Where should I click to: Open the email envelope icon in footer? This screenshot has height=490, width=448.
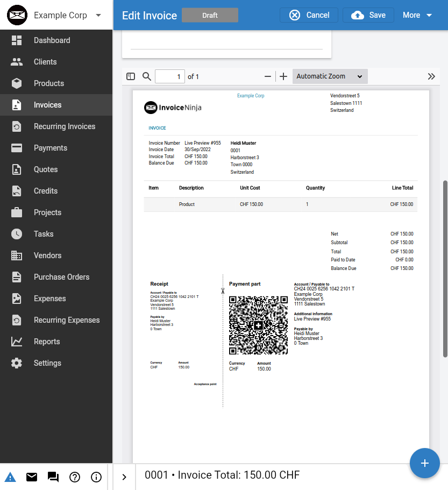[32, 477]
